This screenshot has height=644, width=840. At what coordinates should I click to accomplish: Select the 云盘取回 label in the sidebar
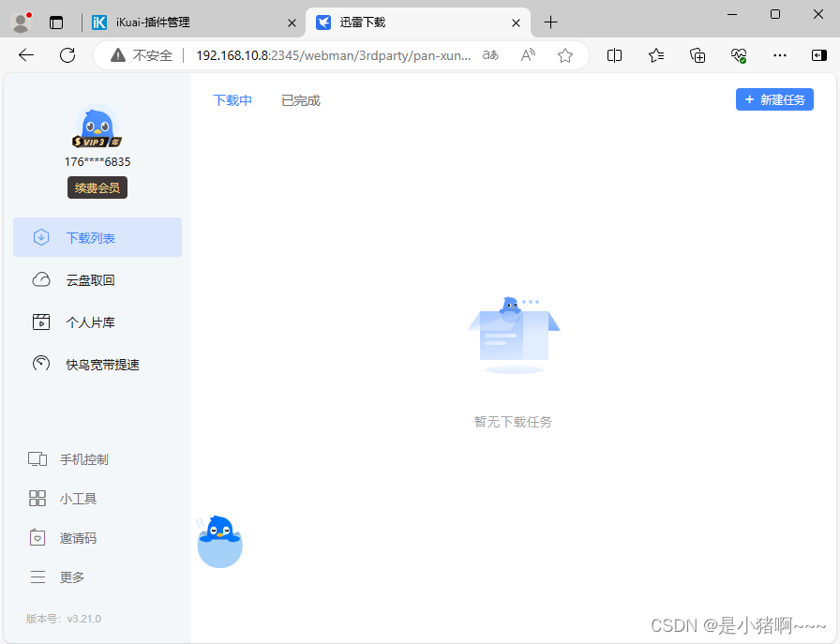point(91,280)
